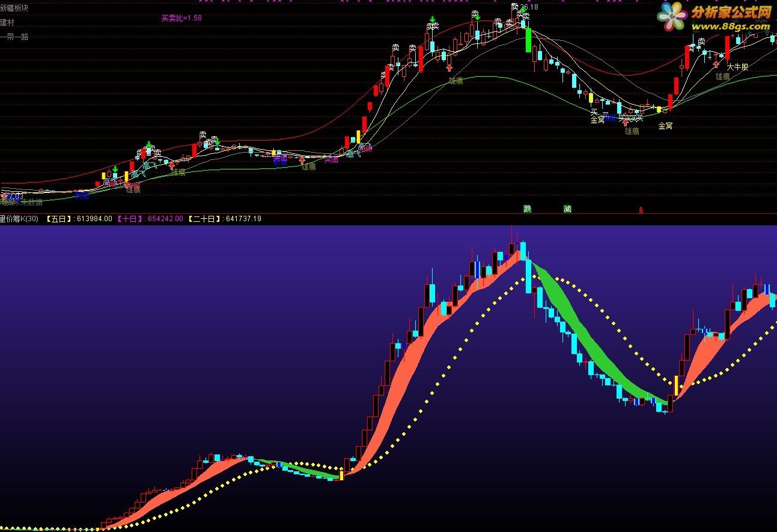This screenshot has width=777, height=532.
Task: Open the 一带一路 concept label
Action: click(x=14, y=37)
